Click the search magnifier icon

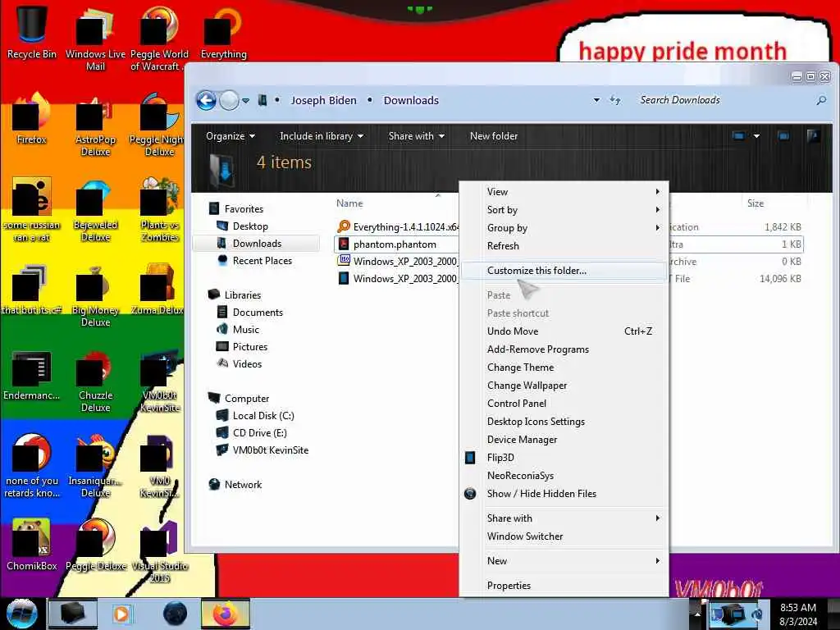pyautogui.click(x=820, y=100)
